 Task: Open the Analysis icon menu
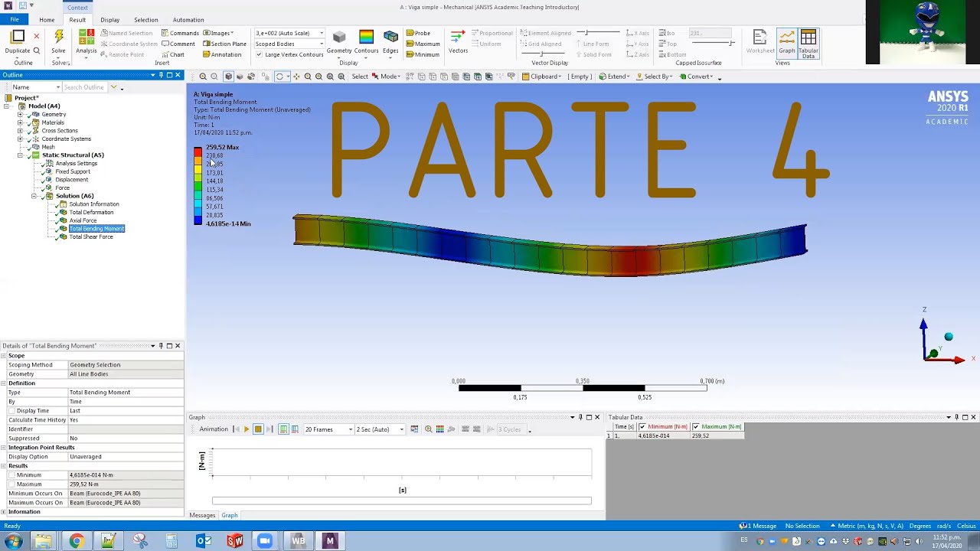[86, 42]
